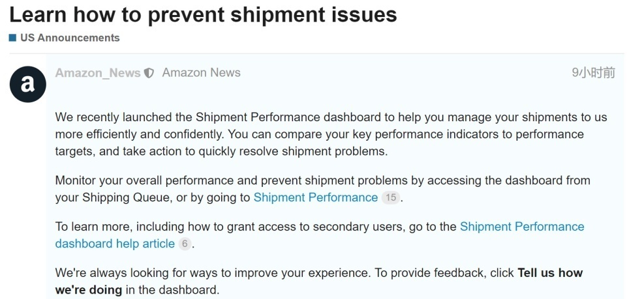The width and height of the screenshot is (644, 299).
Task: Click the 15 click-count badge
Action: (390, 197)
